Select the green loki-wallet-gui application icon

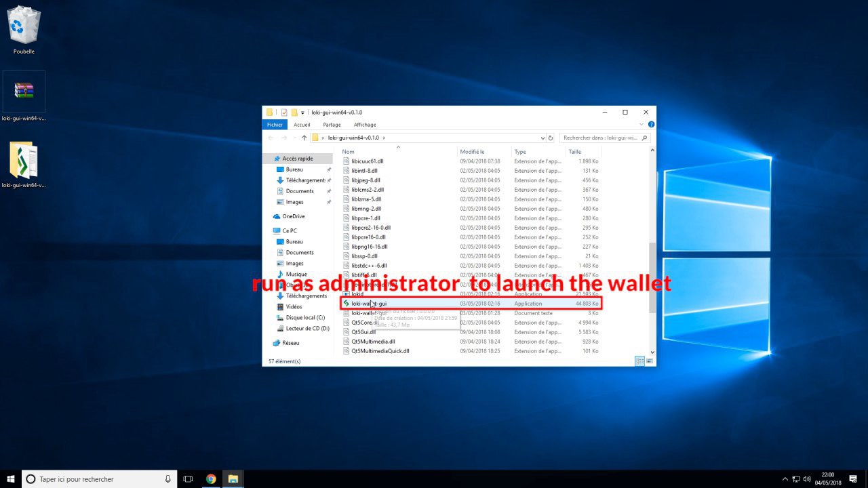pos(347,304)
